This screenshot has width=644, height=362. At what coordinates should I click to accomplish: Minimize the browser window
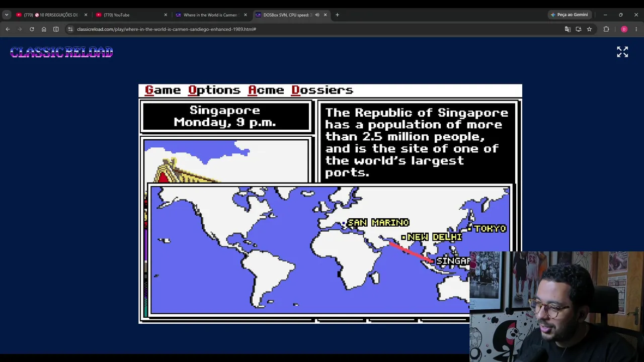click(x=605, y=15)
